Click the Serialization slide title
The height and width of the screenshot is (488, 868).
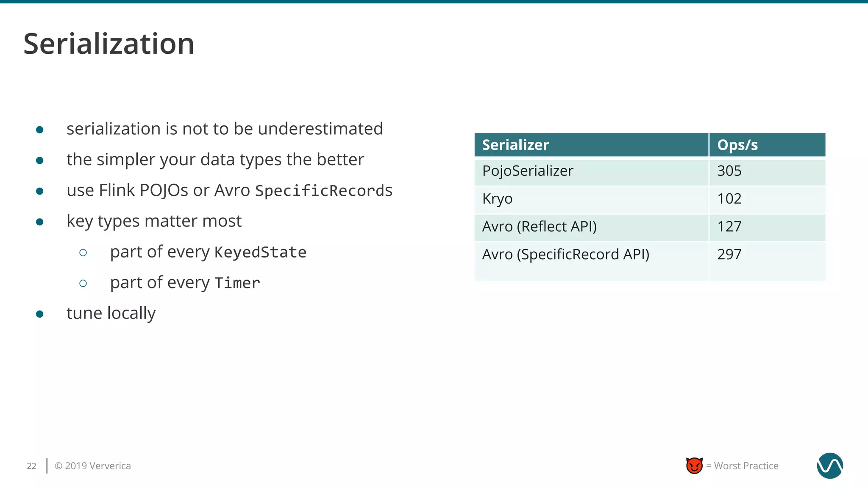[x=109, y=44]
